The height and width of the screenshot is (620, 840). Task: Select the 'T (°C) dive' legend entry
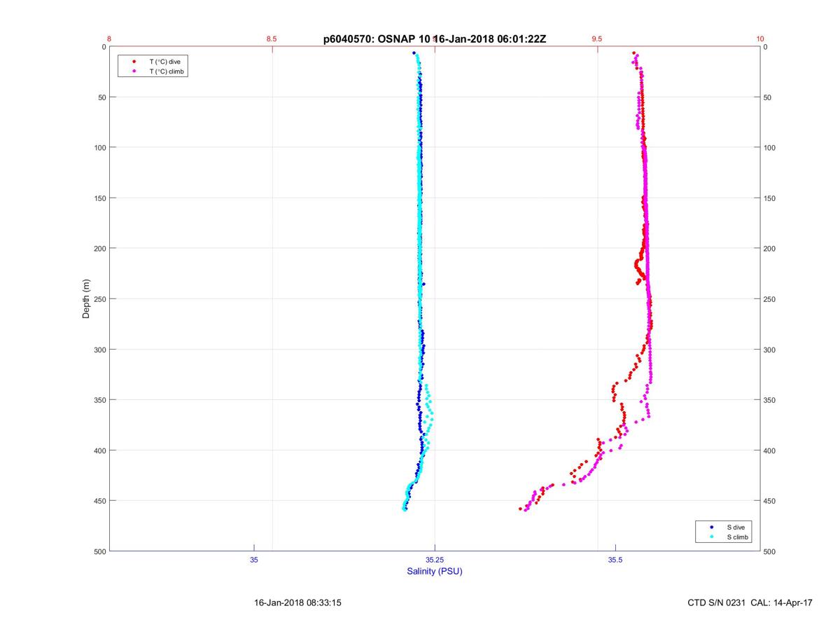coord(164,62)
